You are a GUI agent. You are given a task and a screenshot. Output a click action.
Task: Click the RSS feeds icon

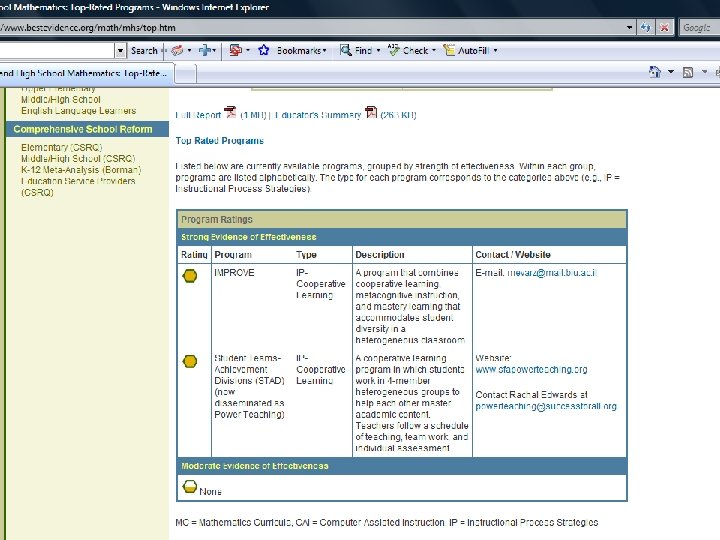pyautogui.click(x=688, y=73)
